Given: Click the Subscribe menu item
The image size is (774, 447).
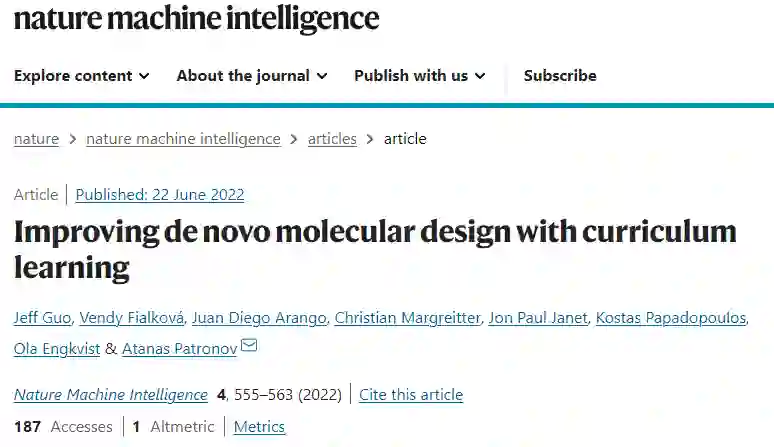Looking at the screenshot, I should (x=560, y=76).
